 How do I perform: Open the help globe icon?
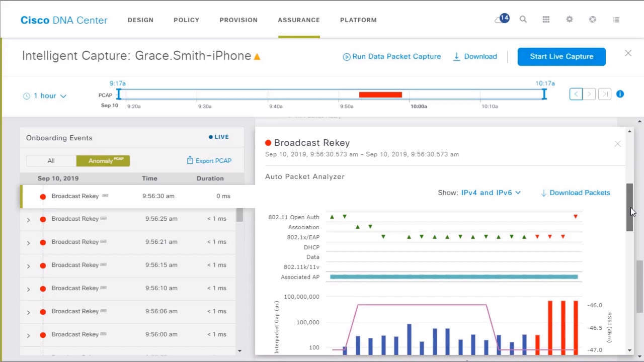pos(593,20)
